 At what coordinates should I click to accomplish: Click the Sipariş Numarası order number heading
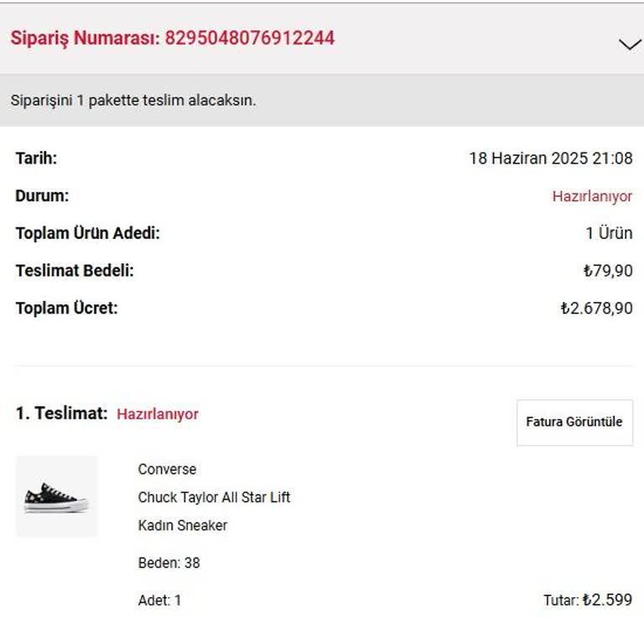click(x=172, y=39)
